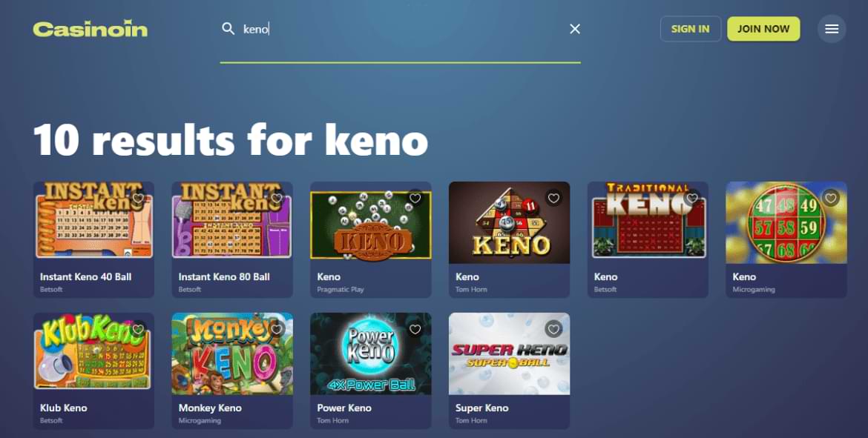Add Klub Keno to favorites

pyautogui.click(x=139, y=329)
